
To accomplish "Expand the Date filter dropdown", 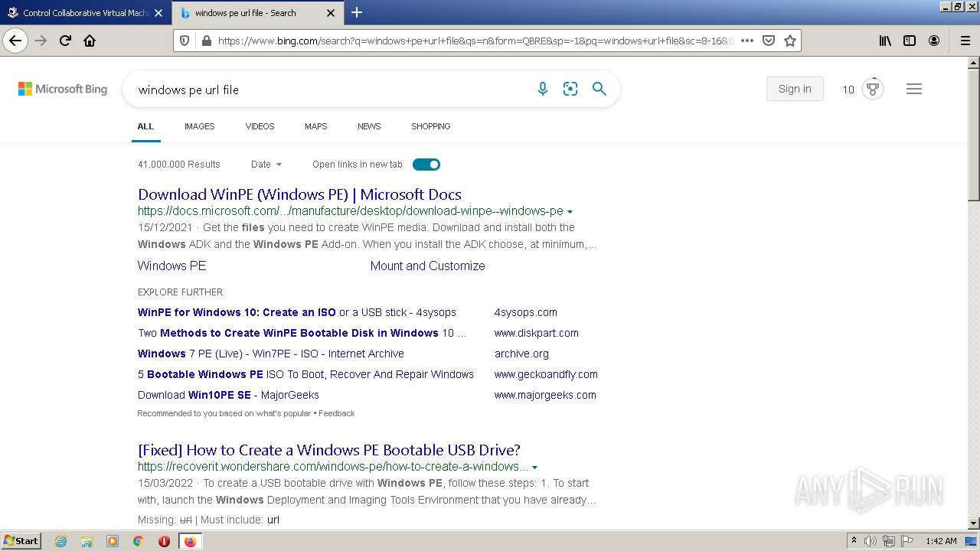I will coord(266,165).
